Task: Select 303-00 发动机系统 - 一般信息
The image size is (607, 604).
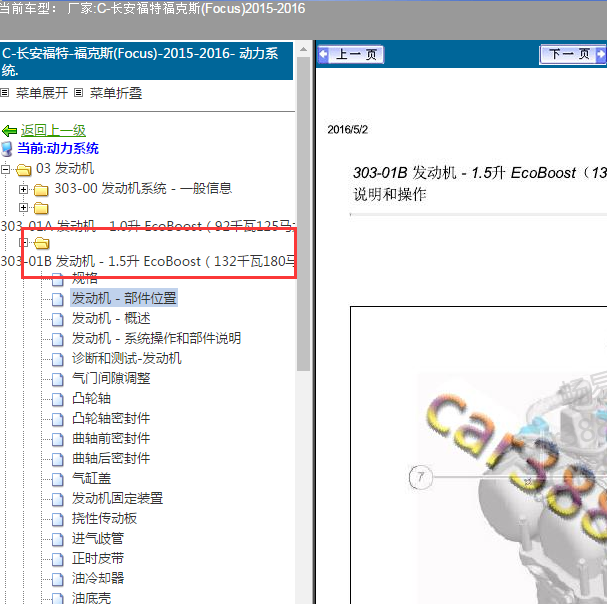Action: click(x=143, y=188)
